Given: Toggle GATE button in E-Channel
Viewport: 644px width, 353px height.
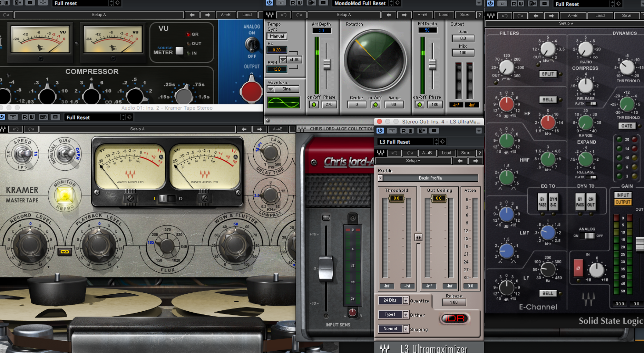Looking at the screenshot, I should pyautogui.click(x=627, y=126).
